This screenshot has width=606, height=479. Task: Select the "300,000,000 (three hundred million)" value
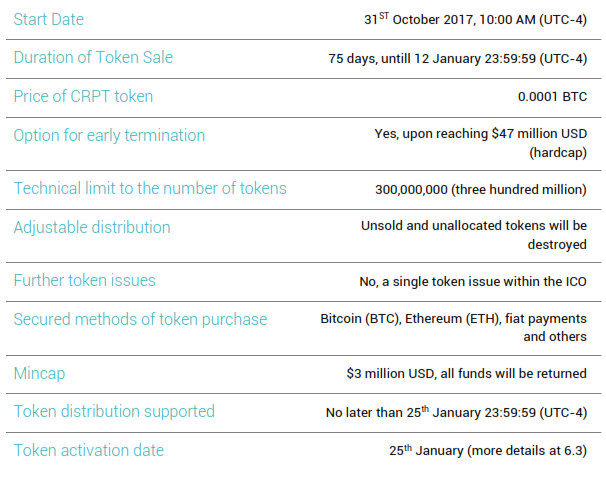pos(480,189)
